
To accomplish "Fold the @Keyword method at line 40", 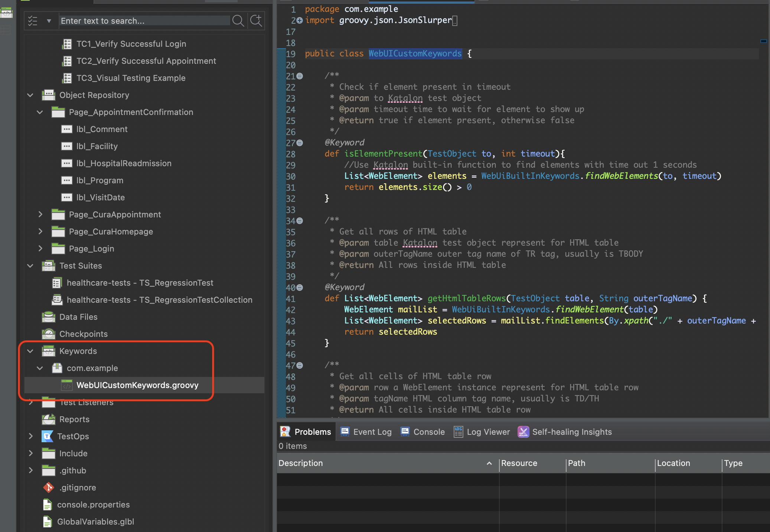I will (x=300, y=288).
